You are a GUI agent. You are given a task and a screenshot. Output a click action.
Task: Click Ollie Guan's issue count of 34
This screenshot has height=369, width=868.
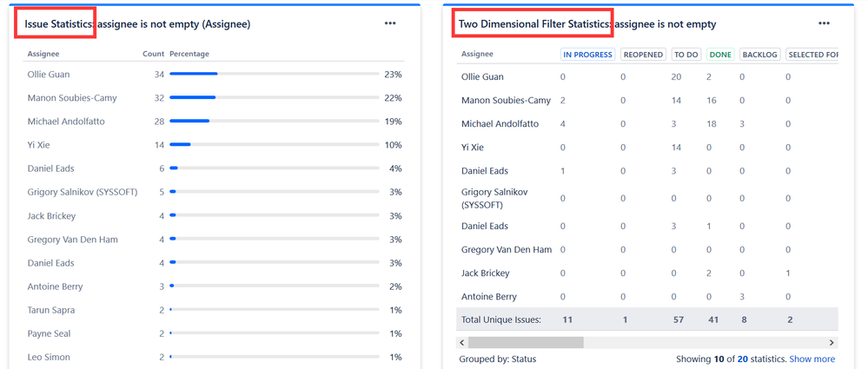pos(159,75)
